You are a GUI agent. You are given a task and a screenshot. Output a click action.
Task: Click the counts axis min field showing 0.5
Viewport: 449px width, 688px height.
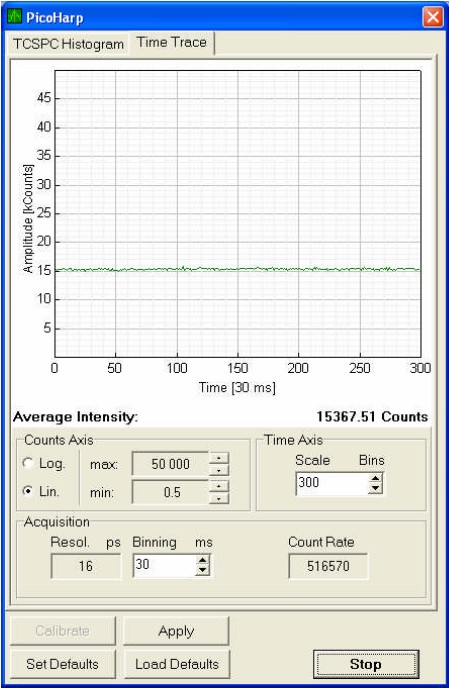[170, 492]
